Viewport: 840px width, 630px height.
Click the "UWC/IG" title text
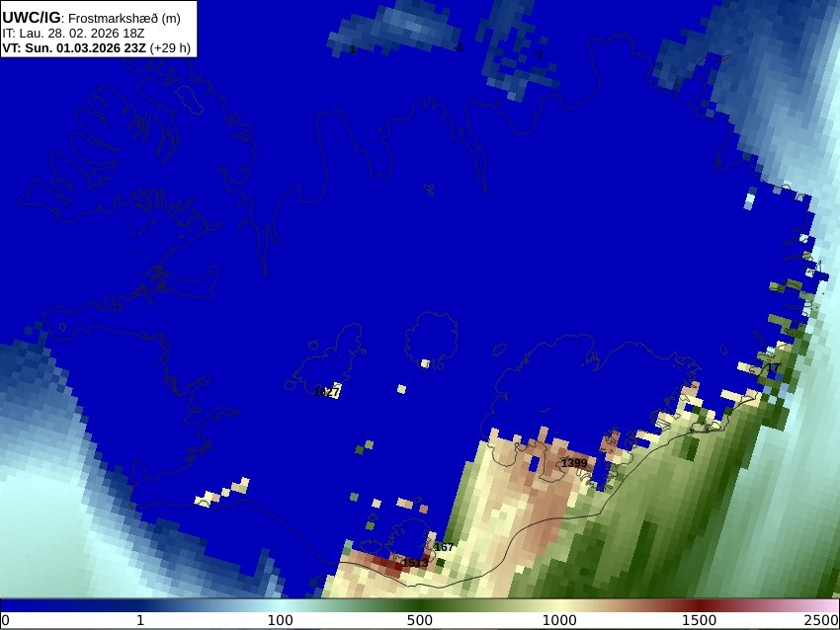(x=32, y=18)
